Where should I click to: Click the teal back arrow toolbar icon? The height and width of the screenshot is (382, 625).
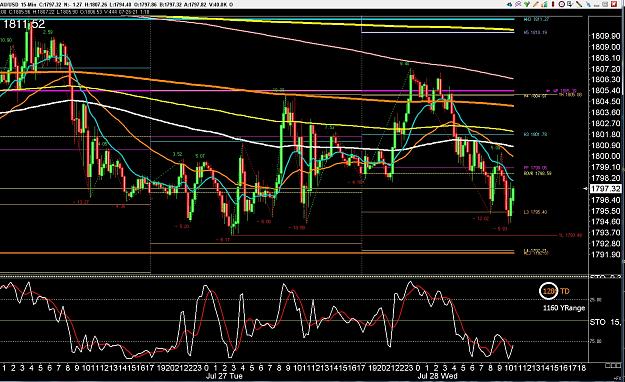[510, 4]
